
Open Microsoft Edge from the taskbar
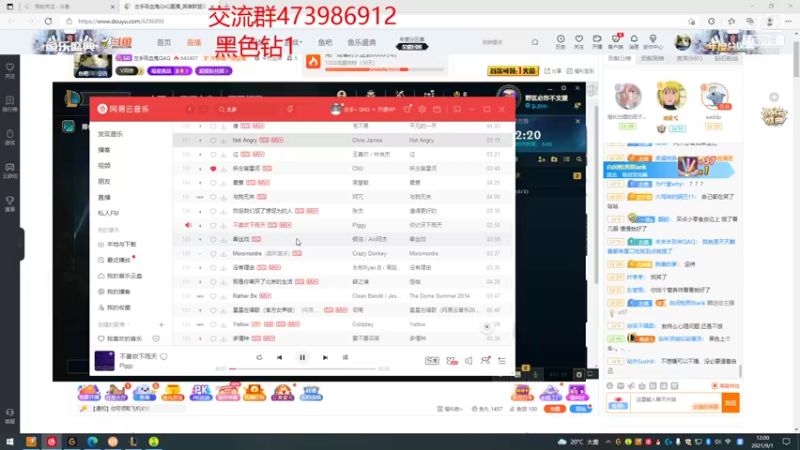pos(92,442)
